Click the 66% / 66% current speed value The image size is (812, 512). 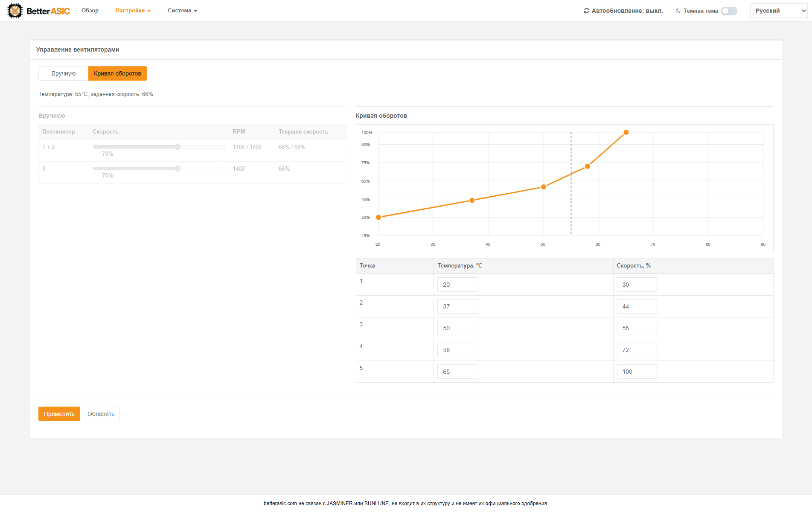(292, 147)
